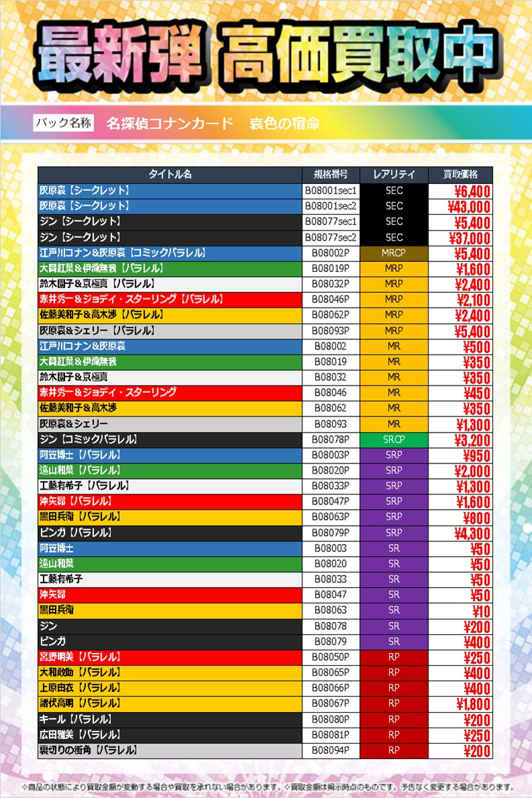This screenshot has height=798, width=532.
Task: Click the pack name 名探偵コナンカード 哀色の宿命
Action: [x=214, y=123]
